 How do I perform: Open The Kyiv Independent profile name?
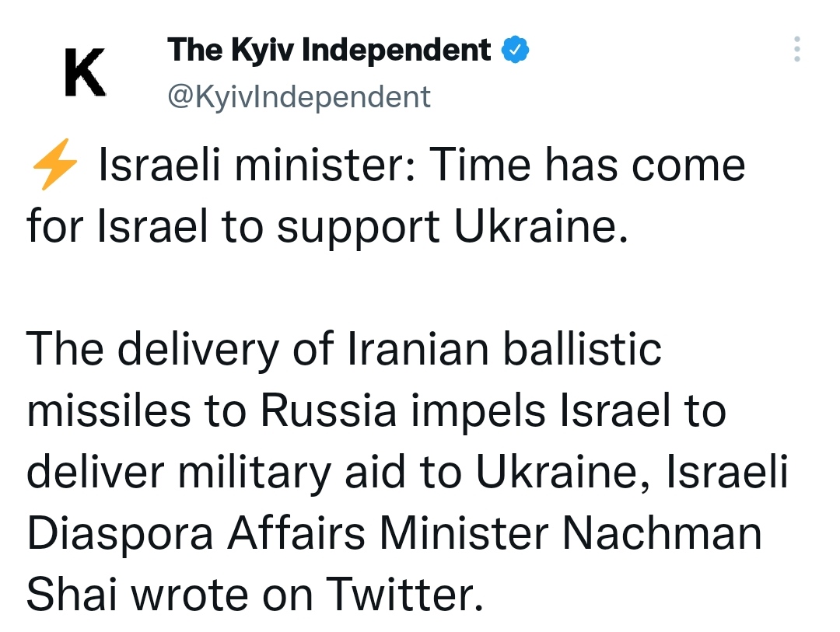point(330,51)
